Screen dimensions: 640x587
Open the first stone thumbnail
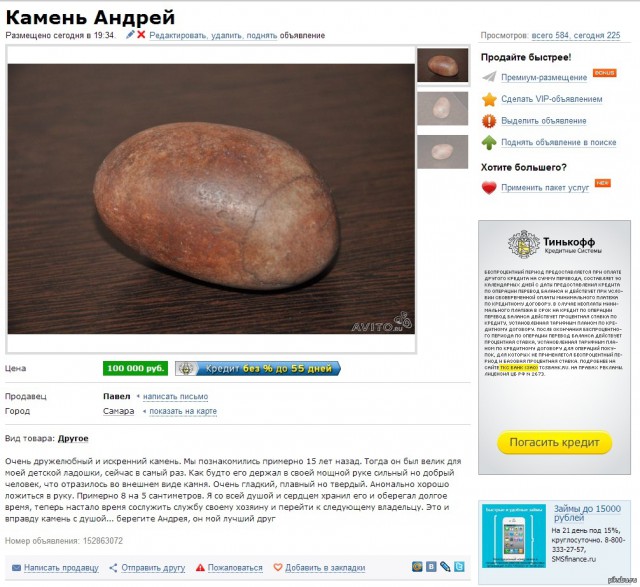(x=443, y=65)
